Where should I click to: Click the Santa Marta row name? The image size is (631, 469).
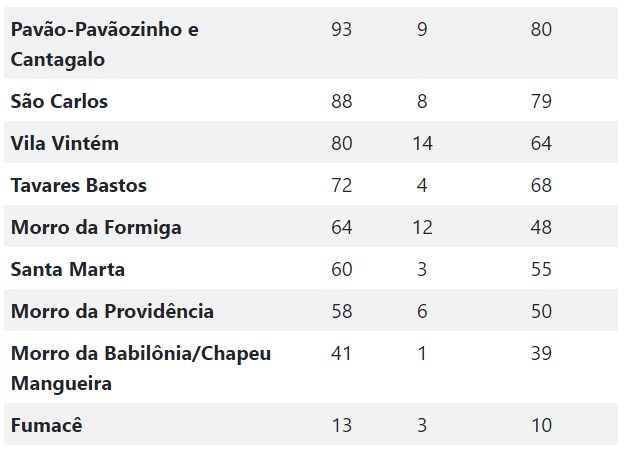(x=68, y=269)
